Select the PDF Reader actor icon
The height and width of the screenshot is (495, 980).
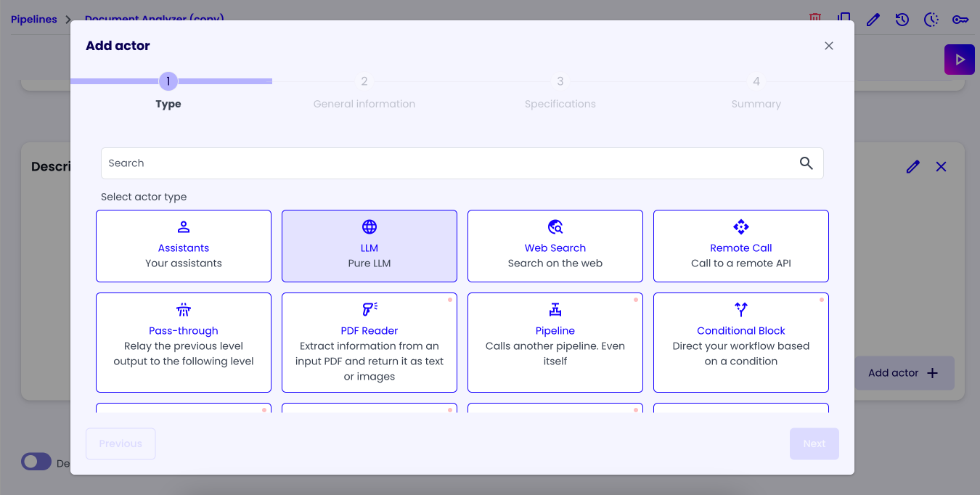pos(369,310)
